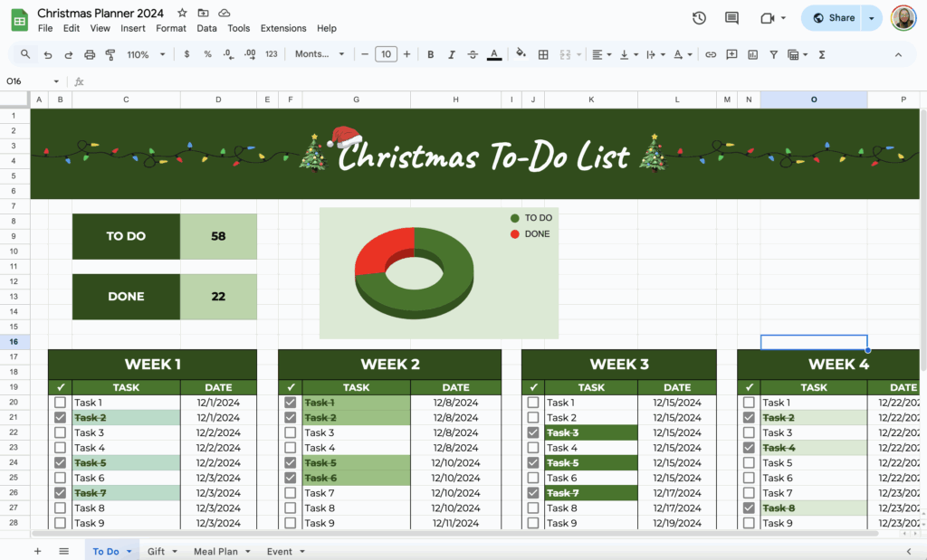Open the Print dialog
The width and height of the screenshot is (927, 560).
tap(89, 53)
